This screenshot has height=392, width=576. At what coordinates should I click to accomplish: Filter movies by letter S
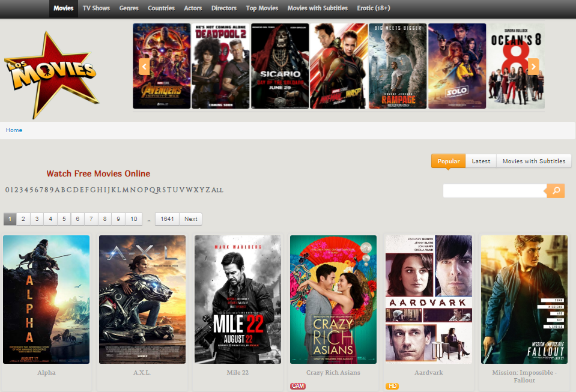[164, 190]
